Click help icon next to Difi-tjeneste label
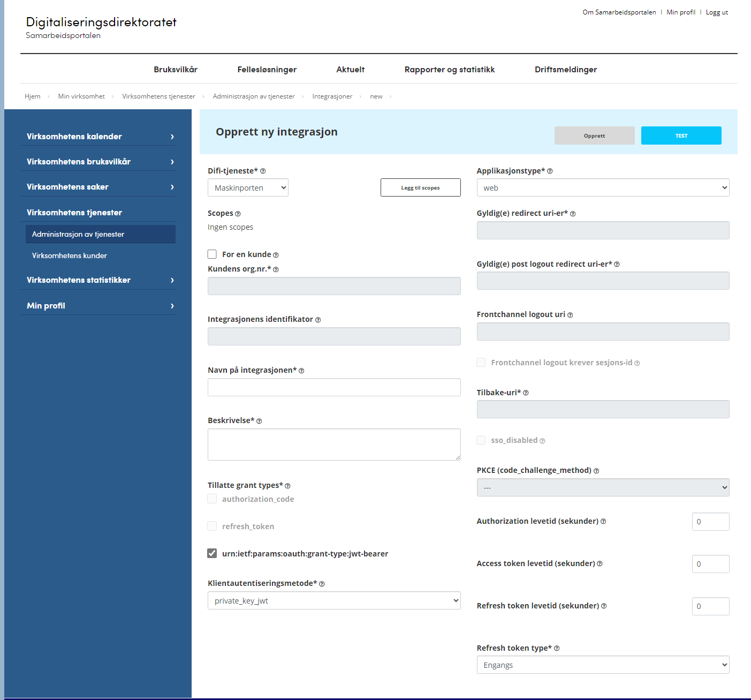751x700 pixels. pos(263,171)
